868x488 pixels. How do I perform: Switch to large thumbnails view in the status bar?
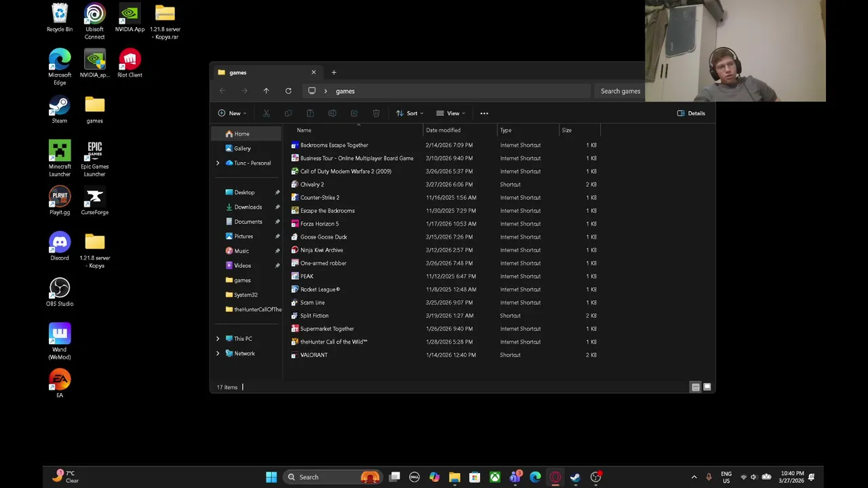(707, 387)
